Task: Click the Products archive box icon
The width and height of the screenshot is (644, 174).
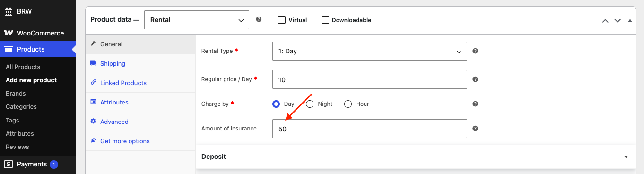Action: point(9,49)
